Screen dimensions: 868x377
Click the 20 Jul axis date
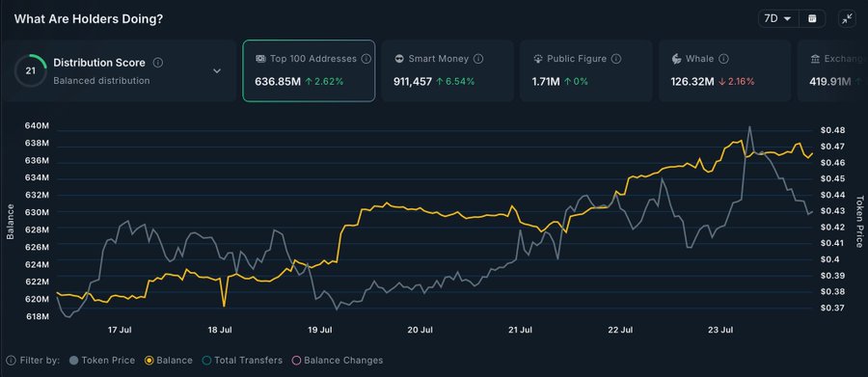(420, 330)
